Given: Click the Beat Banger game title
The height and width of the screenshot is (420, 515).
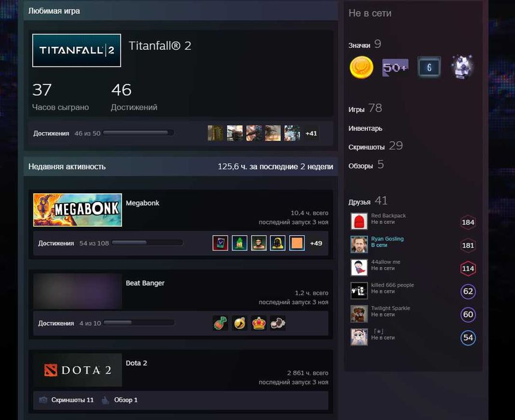Looking at the screenshot, I should [145, 283].
